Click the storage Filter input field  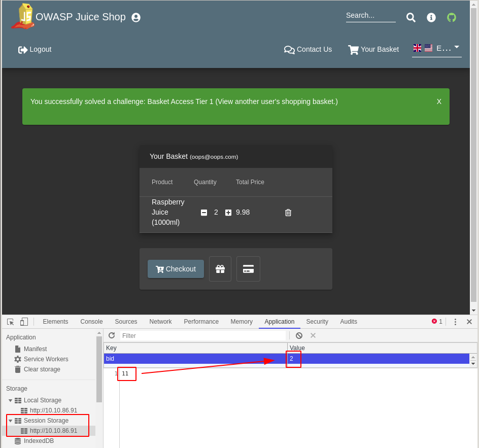click(x=203, y=335)
